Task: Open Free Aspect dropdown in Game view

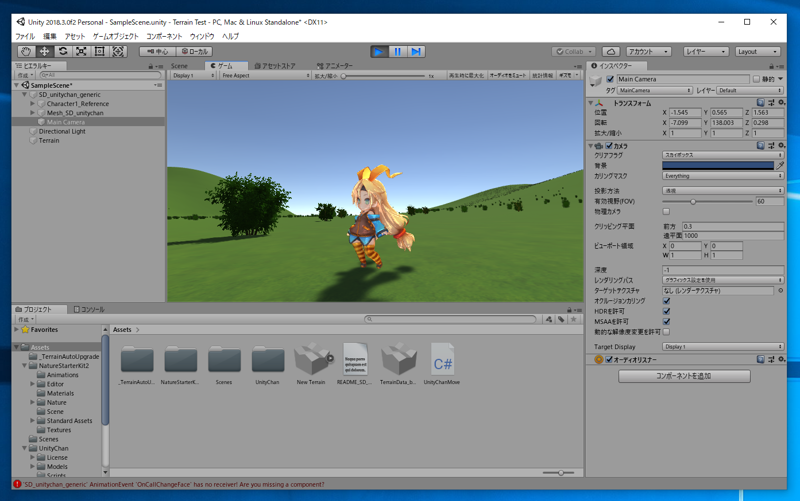Action: pyautogui.click(x=265, y=75)
